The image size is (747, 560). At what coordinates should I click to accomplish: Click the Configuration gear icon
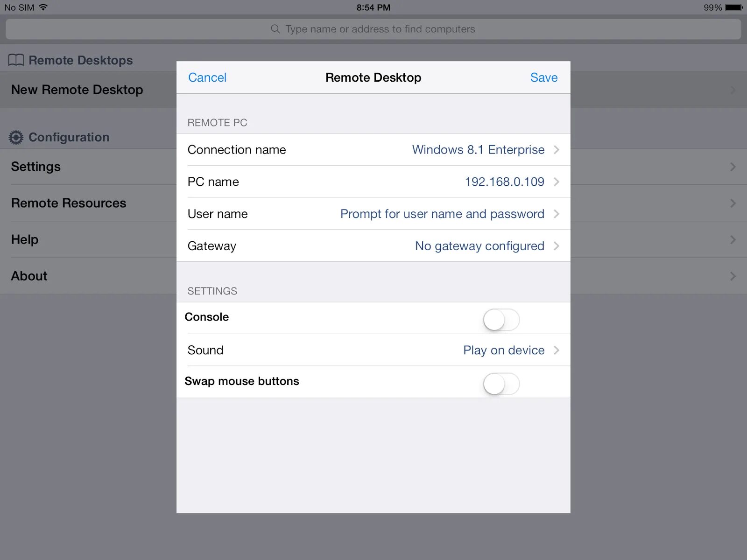(x=16, y=137)
